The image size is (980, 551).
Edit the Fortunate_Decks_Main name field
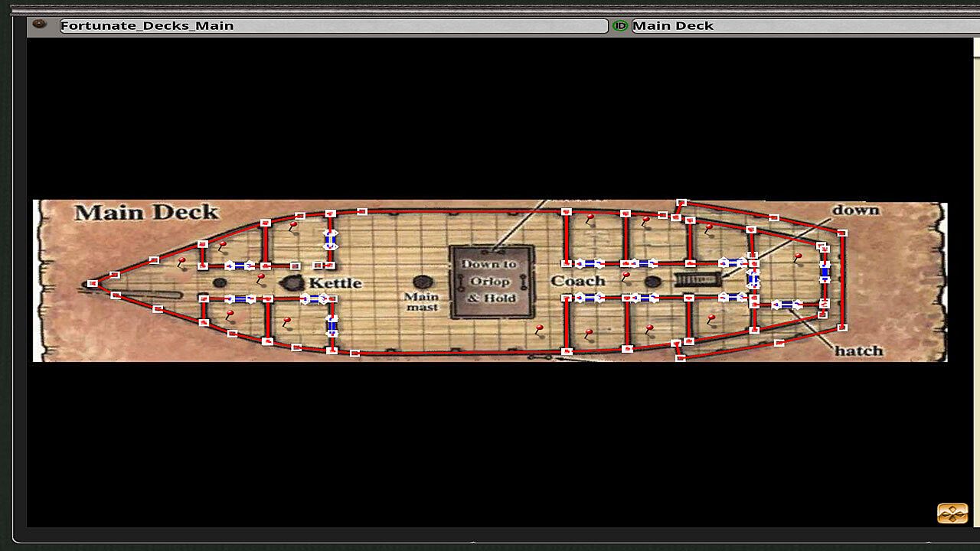334,25
